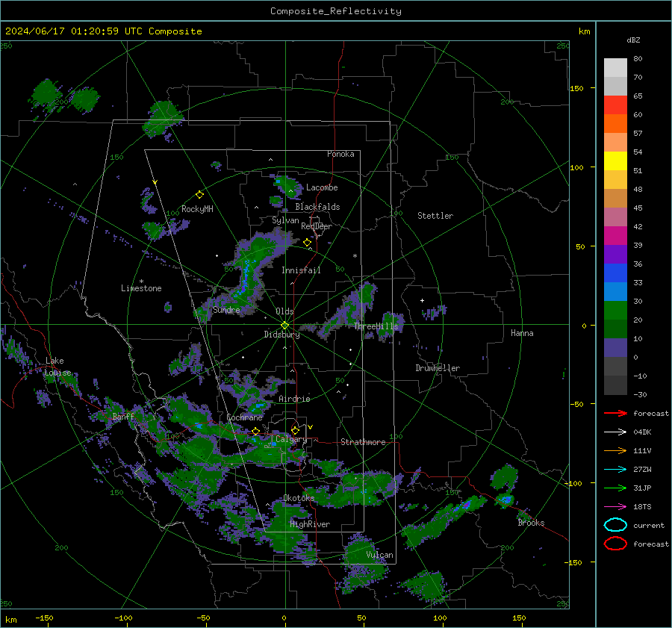Click the RockyMH label on the map
Image resolution: width=672 pixels, height=628 pixels.
coord(197,209)
